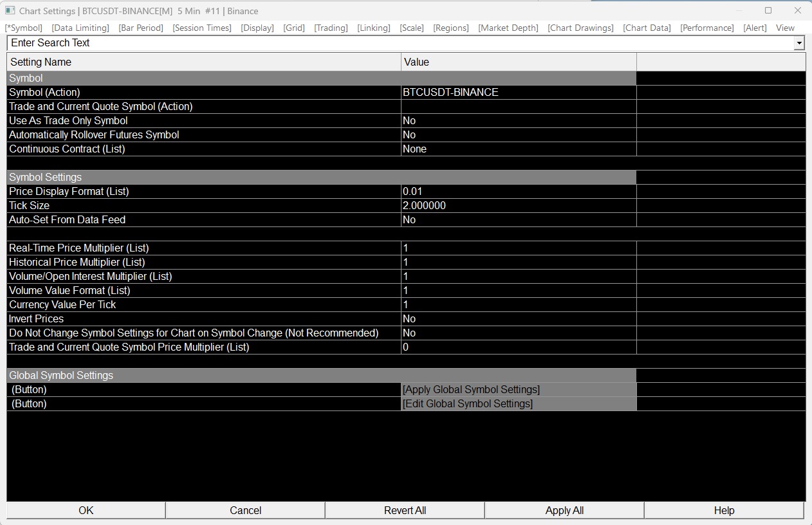Click the Symbol Settings section header
The height and width of the screenshot is (525, 812).
pos(322,178)
